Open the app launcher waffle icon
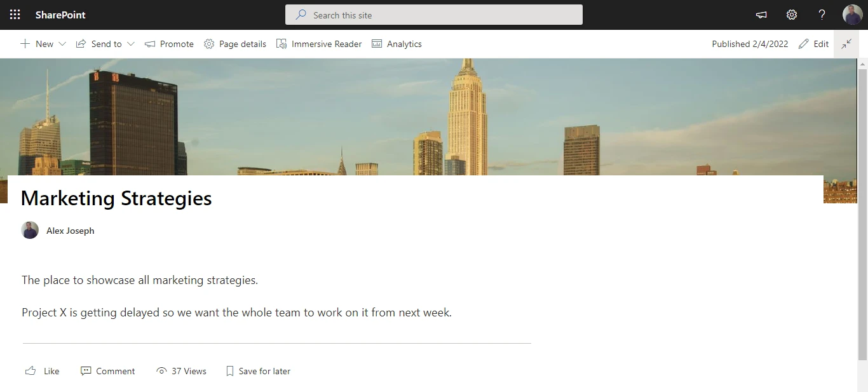 point(15,15)
